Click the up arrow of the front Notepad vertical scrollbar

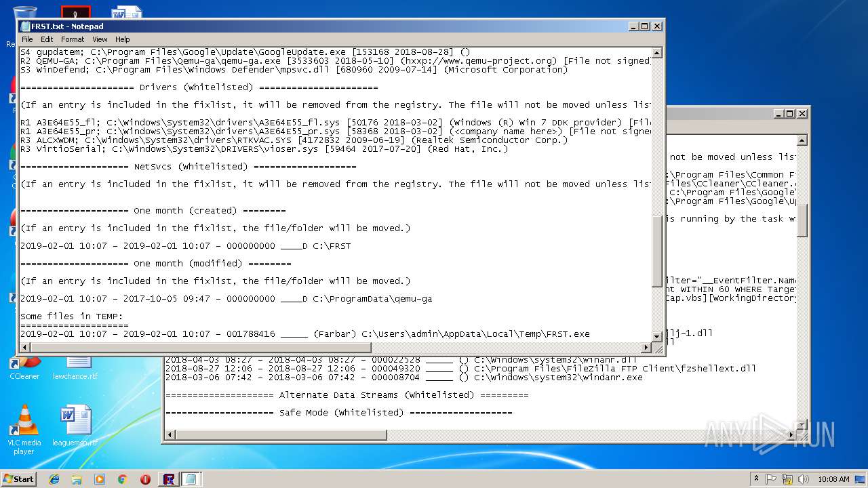point(656,52)
